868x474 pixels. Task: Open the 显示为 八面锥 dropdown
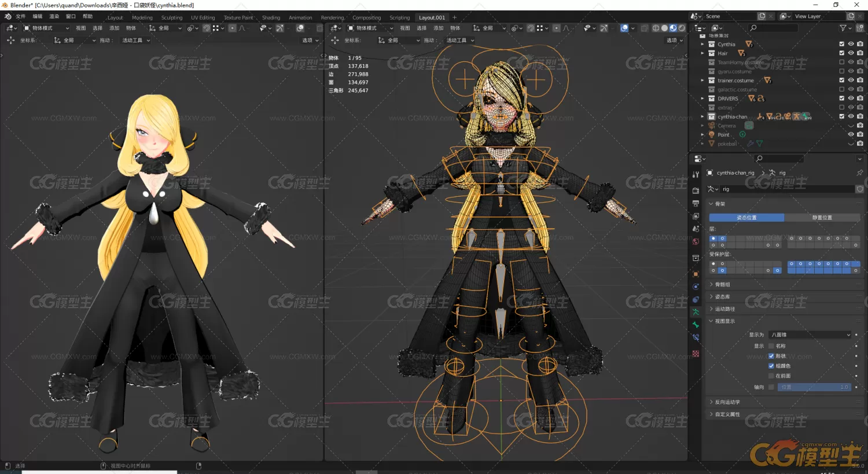[x=810, y=335]
